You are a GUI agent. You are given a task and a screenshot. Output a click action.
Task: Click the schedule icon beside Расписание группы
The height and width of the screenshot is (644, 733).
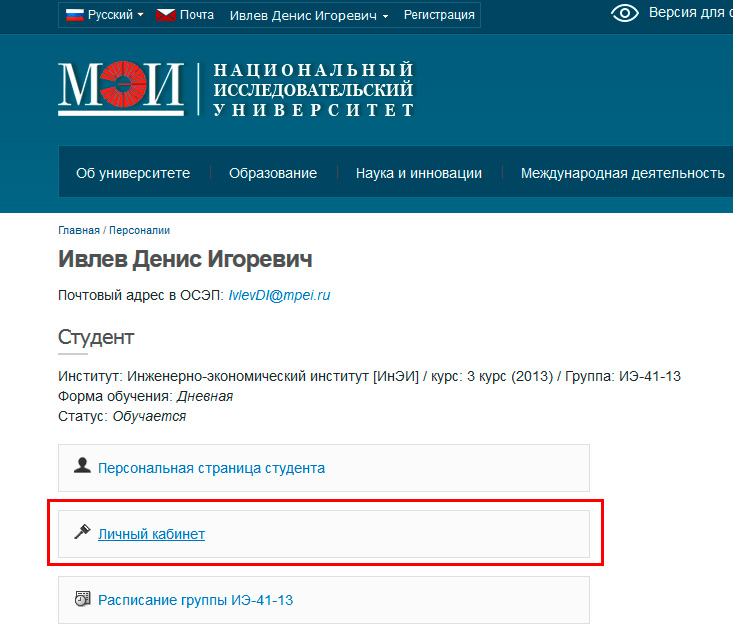coord(82,599)
